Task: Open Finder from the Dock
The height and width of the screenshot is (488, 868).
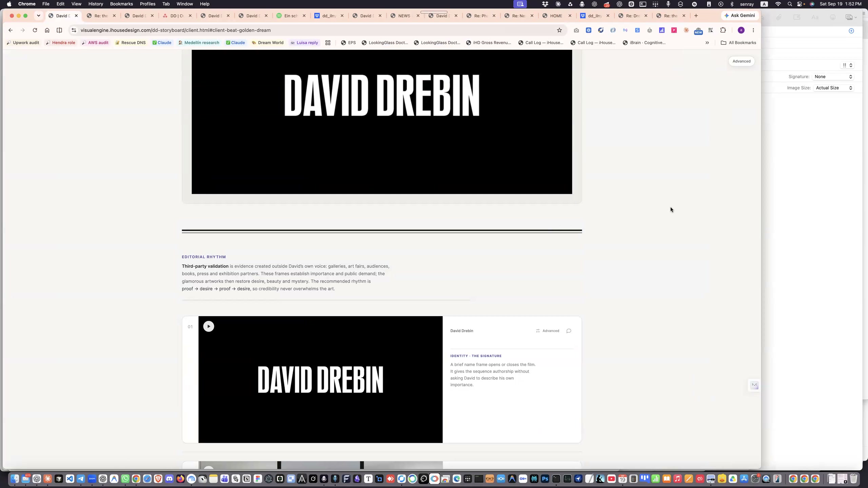Action: point(15,479)
